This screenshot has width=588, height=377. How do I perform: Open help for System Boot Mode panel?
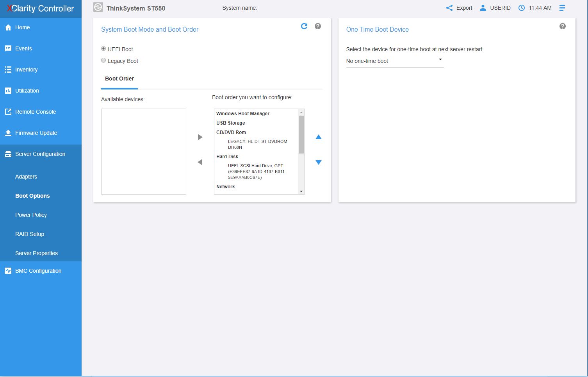coord(318,26)
